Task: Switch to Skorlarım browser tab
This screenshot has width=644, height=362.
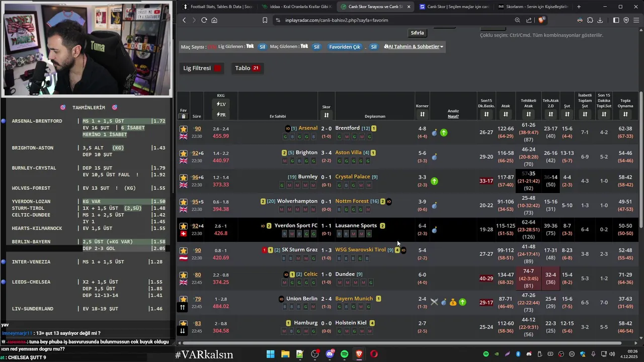Action: point(532,7)
